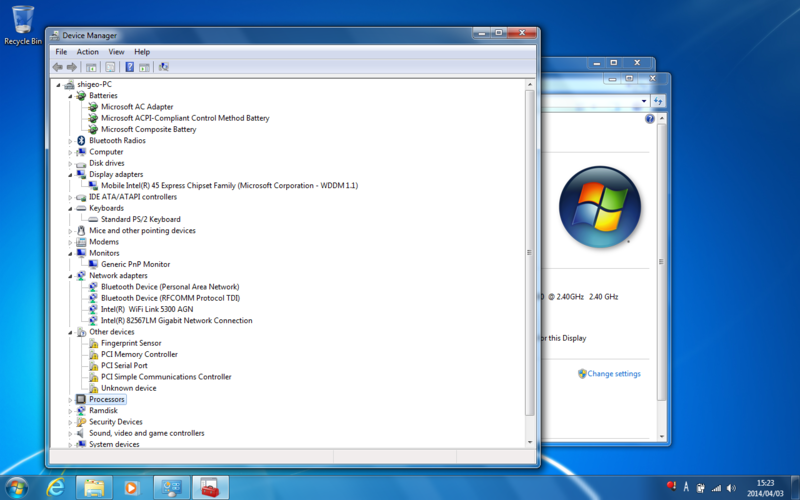Select the Microsoft AC Adapter battery icon
The image size is (800, 500).
[x=93, y=107]
